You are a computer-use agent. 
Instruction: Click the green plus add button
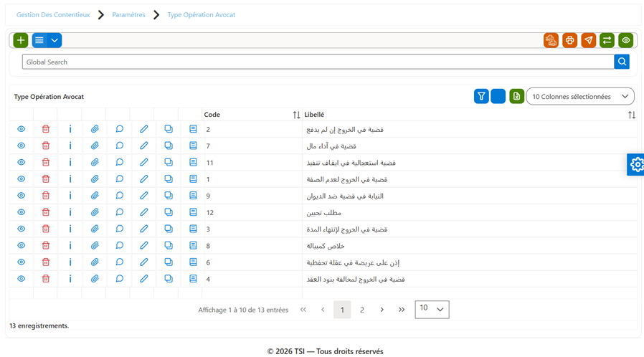(21, 40)
